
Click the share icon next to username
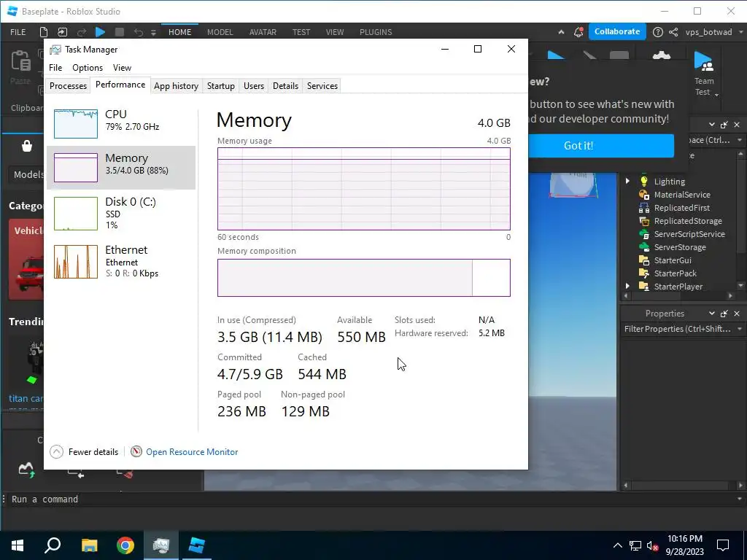pyautogui.click(x=673, y=32)
